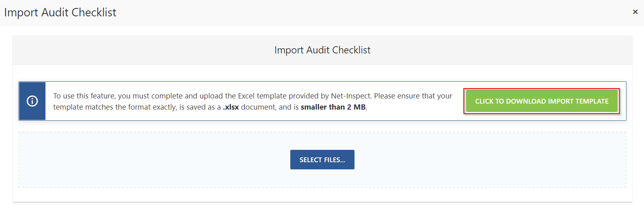The height and width of the screenshot is (214, 644).
Task: Click the blue info icon
Action: point(32,101)
